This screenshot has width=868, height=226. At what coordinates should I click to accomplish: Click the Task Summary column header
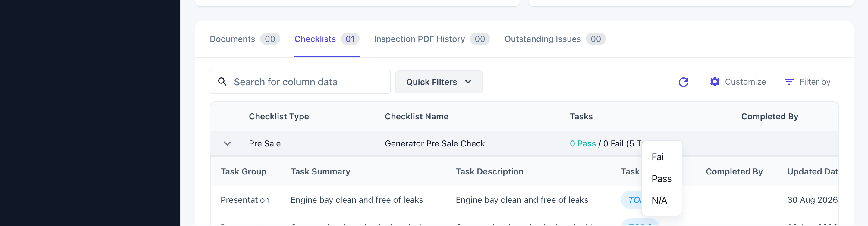[320, 172]
